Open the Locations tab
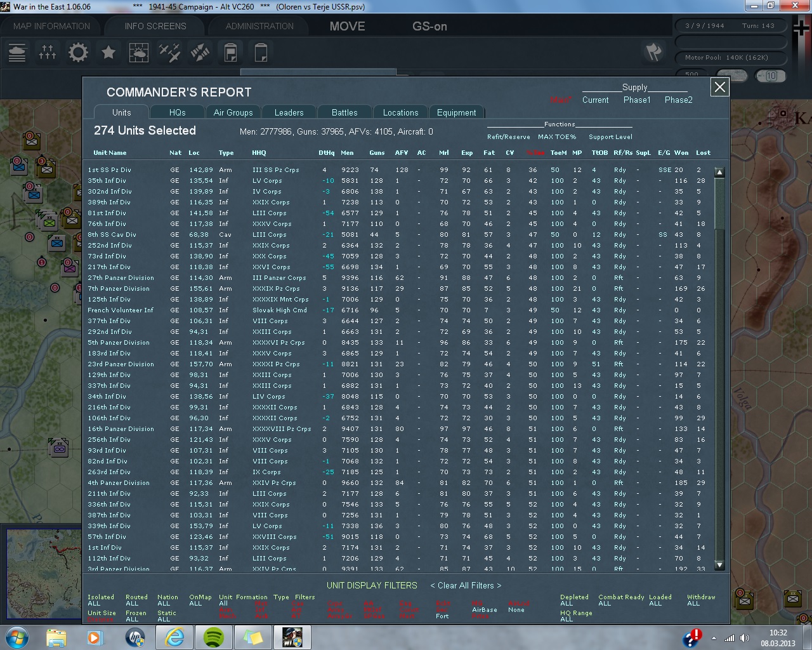Image resolution: width=812 pixels, height=650 pixels. (x=400, y=112)
